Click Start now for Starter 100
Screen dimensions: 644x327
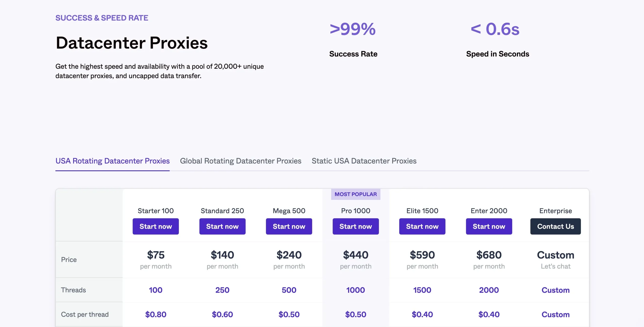(156, 226)
